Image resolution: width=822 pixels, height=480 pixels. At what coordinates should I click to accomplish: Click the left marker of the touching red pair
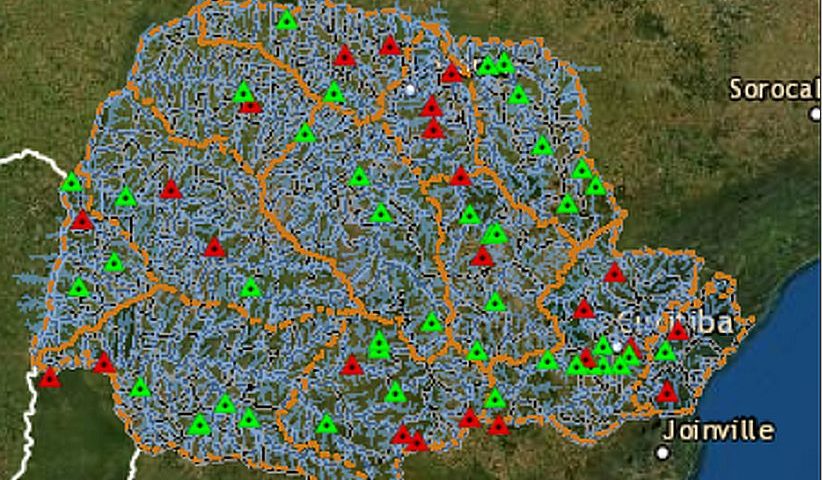[402, 435]
